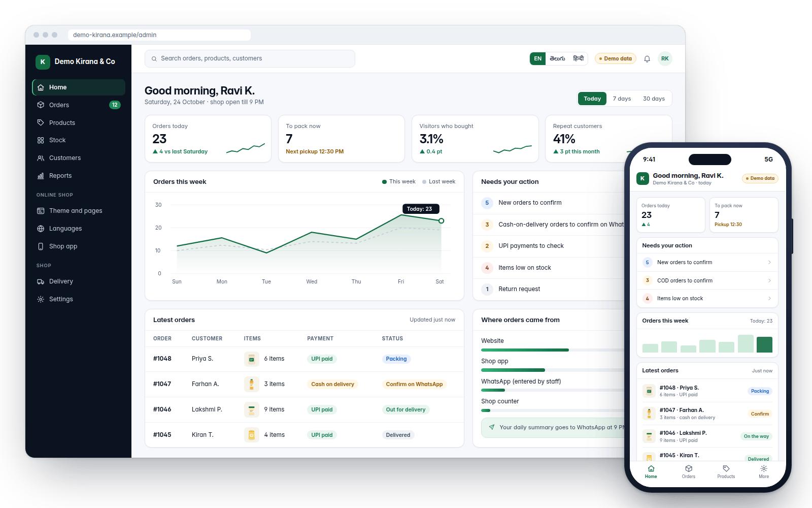Click the browser address bar demo-kirana.example/admin
This screenshot has width=812, height=508.
click(159, 35)
